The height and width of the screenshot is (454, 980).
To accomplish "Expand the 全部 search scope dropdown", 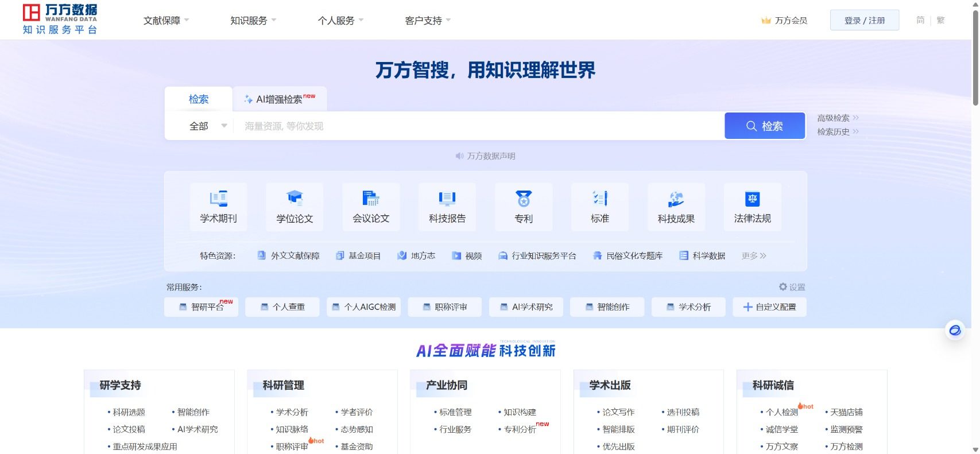I will [x=208, y=126].
